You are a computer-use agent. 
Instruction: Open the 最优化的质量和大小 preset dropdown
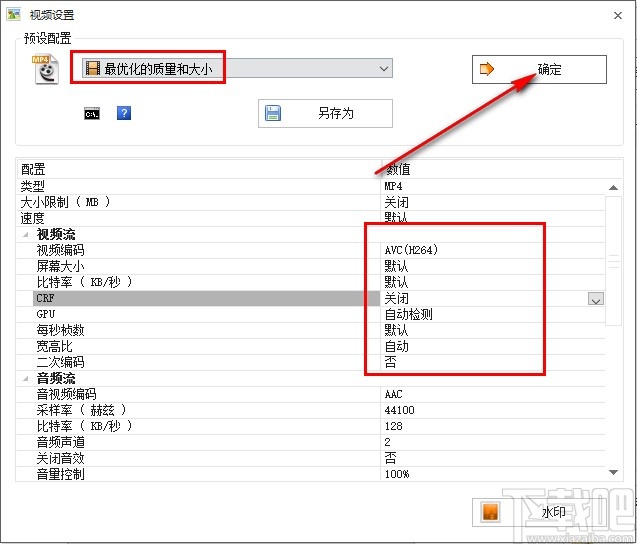click(237, 69)
